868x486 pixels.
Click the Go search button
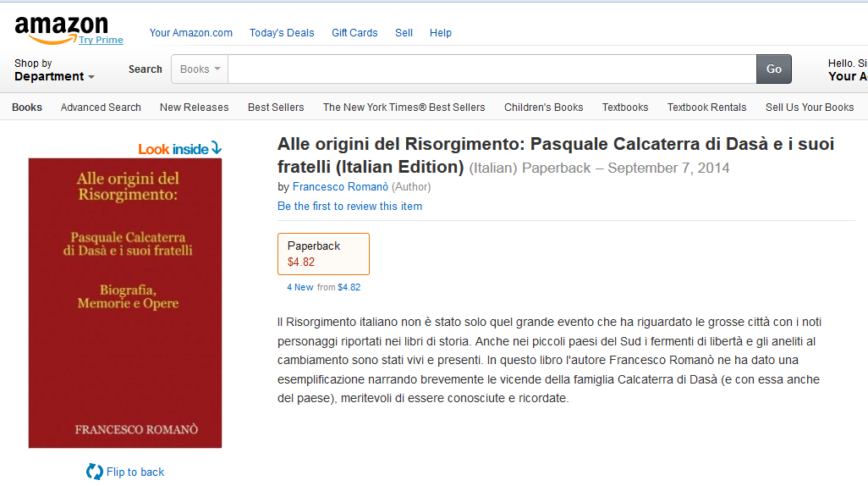coord(774,69)
